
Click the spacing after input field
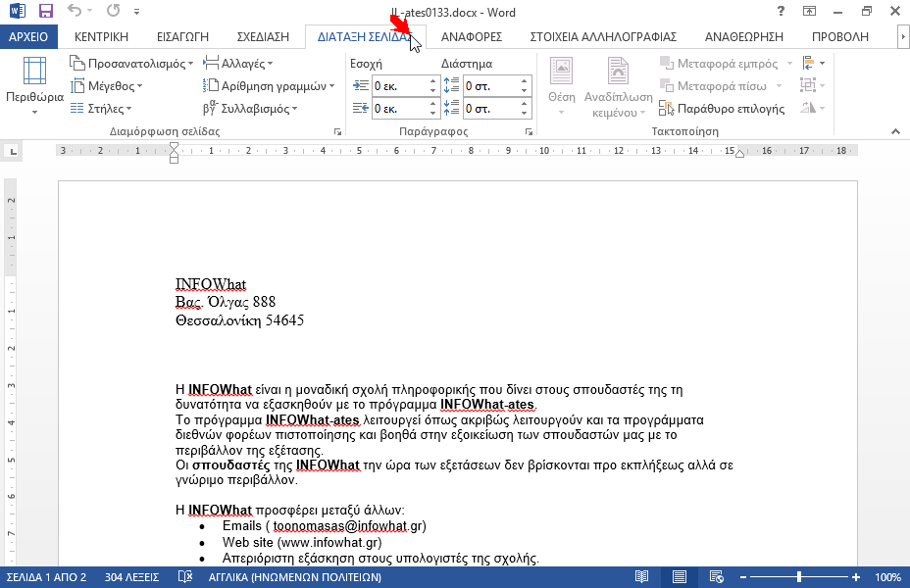point(491,109)
